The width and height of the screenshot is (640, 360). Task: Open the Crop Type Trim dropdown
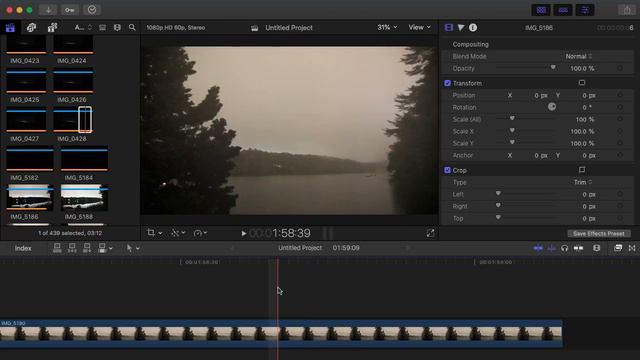(583, 182)
